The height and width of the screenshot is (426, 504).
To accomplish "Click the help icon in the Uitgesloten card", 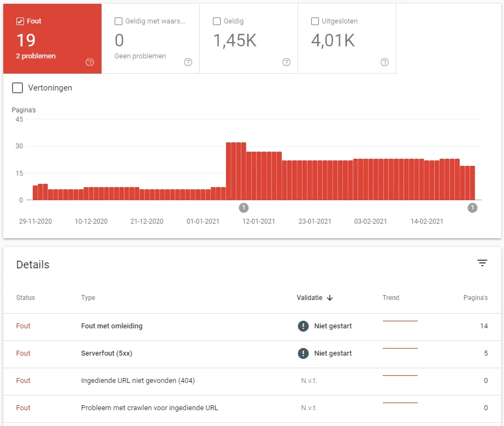I will tap(385, 62).
